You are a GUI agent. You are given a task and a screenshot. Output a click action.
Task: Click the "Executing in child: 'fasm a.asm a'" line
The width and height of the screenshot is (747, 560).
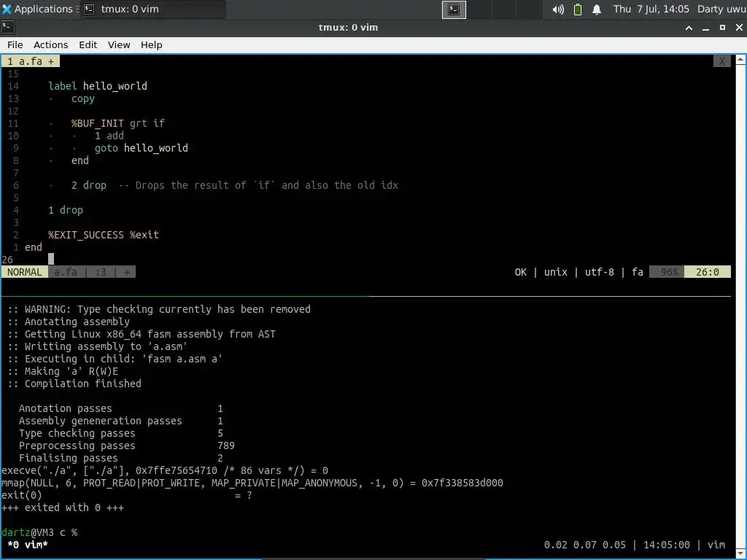115,359
